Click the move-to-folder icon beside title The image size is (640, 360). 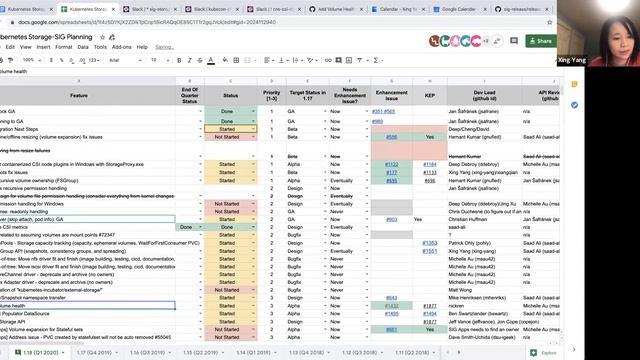click(112, 37)
